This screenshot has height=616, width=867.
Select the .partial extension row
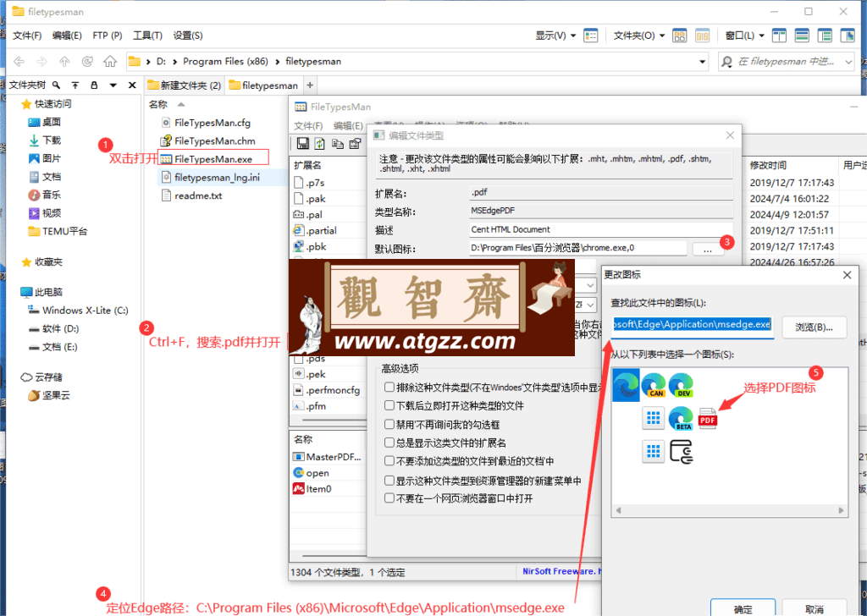pyautogui.click(x=328, y=231)
